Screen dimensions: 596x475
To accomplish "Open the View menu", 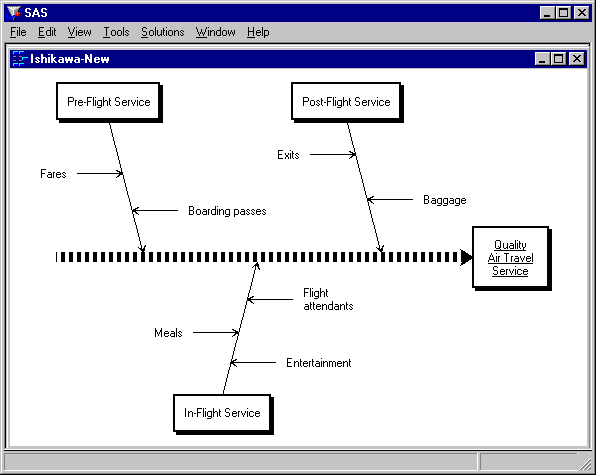I will [x=79, y=32].
